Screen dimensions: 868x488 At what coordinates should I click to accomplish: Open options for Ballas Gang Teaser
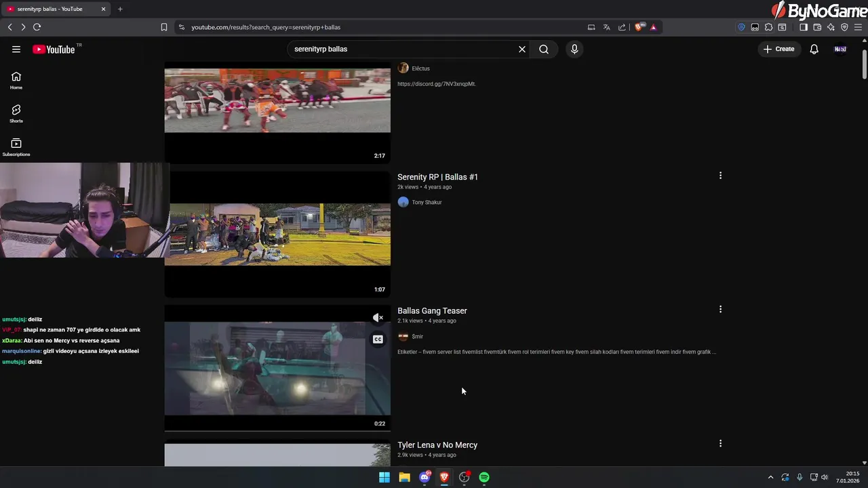pos(720,309)
